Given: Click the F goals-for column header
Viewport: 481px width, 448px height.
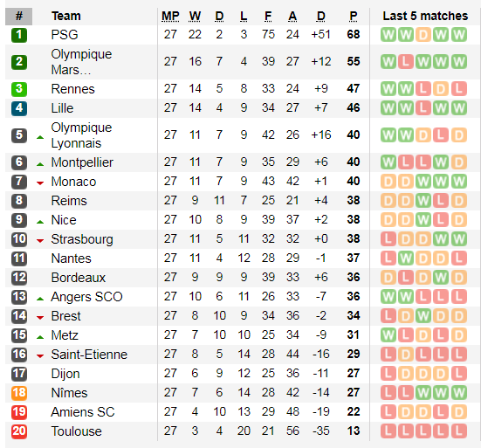Looking at the screenshot, I should pyautogui.click(x=268, y=17).
